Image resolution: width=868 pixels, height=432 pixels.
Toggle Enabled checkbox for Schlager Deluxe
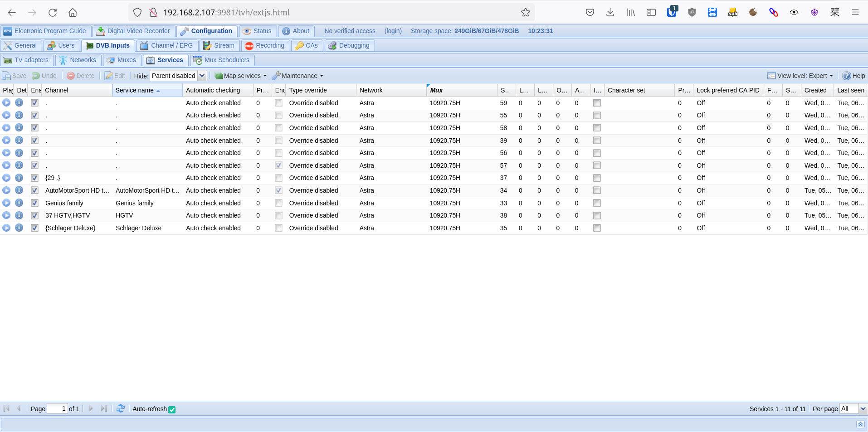[34, 228]
